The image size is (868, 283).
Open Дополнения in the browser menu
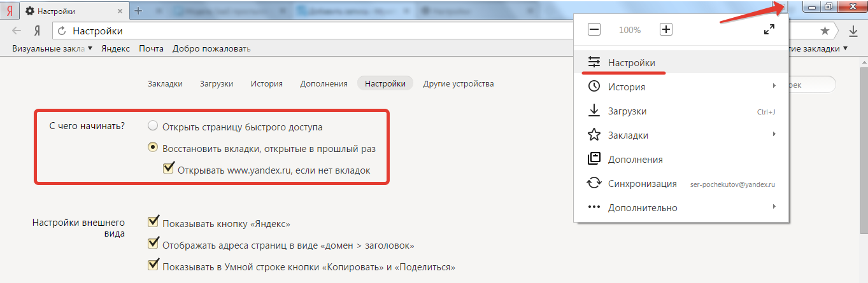point(681,159)
